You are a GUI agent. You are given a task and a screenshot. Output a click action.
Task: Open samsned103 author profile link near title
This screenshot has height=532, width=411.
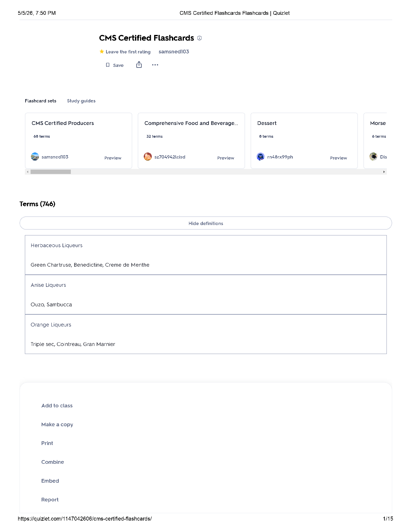click(x=174, y=51)
